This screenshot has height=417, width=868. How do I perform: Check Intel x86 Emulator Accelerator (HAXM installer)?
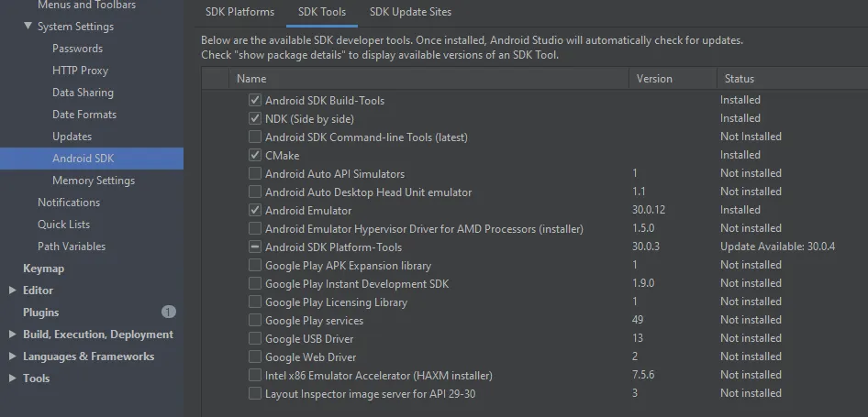pyautogui.click(x=255, y=376)
